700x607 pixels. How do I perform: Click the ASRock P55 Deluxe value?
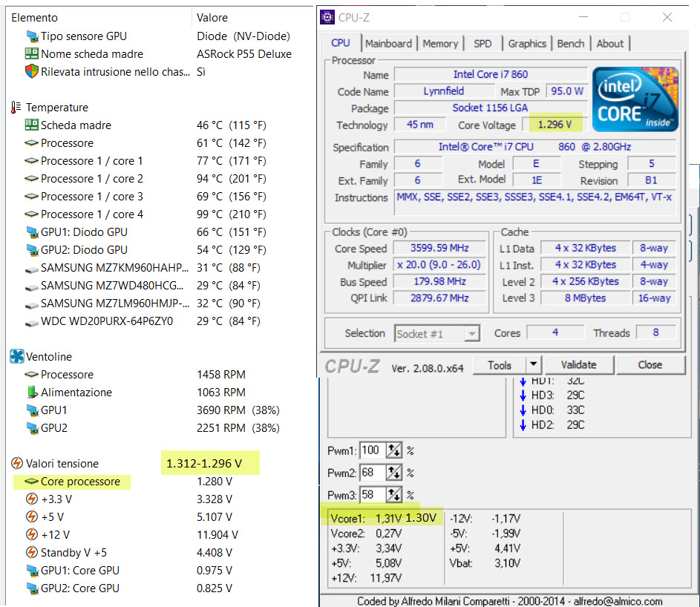pos(244,54)
